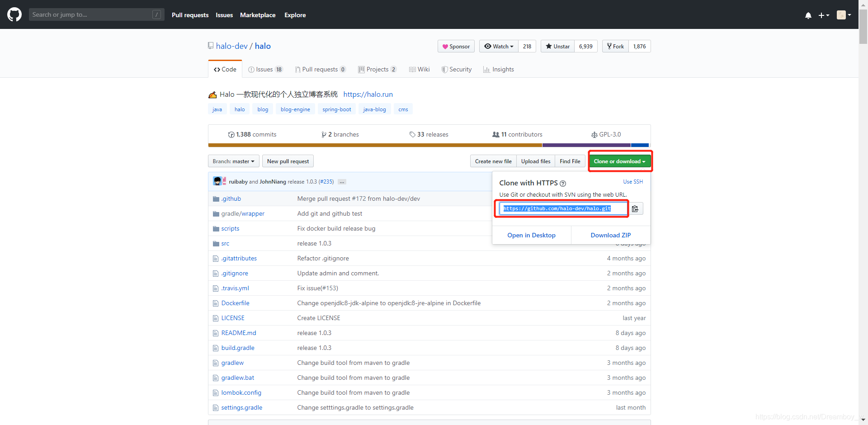Open commit link #235

[x=326, y=182]
